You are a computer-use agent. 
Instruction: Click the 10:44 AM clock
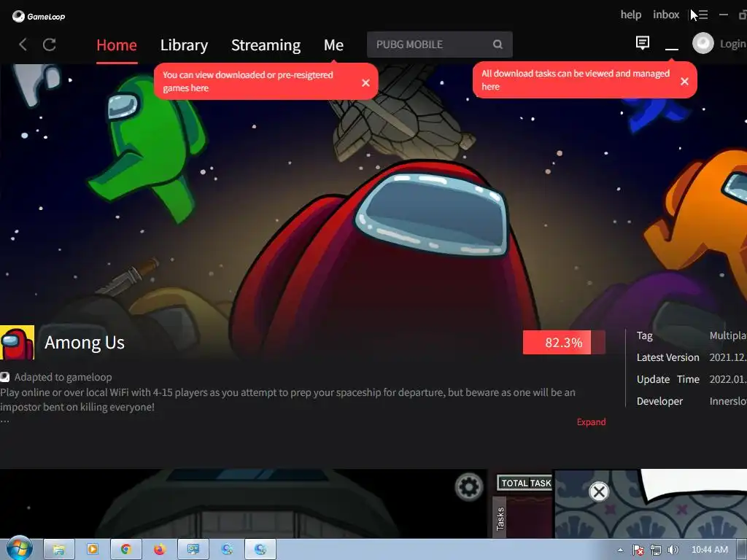(x=709, y=550)
